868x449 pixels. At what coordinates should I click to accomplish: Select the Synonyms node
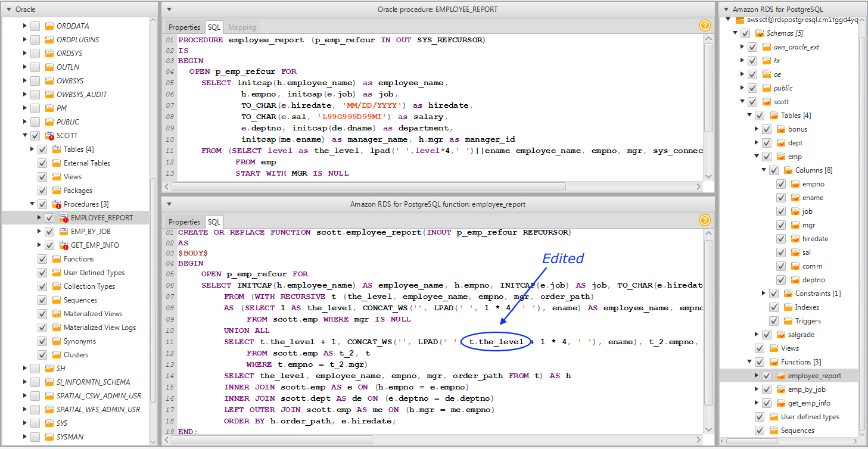[80, 341]
